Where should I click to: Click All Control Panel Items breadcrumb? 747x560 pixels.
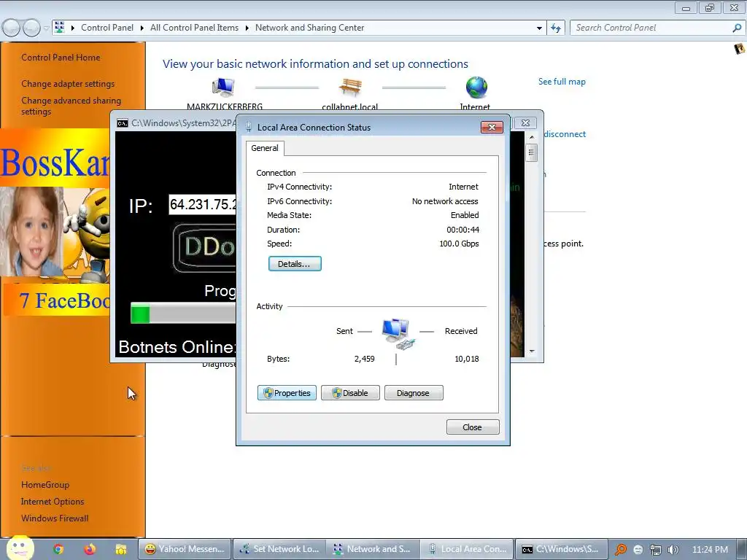pyautogui.click(x=194, y=28)
